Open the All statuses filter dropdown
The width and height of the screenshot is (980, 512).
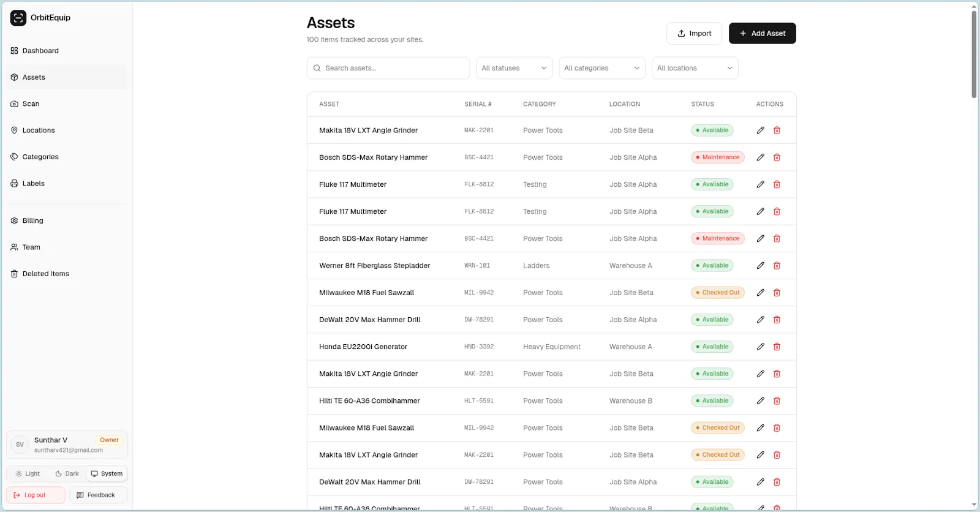[514, 68]
